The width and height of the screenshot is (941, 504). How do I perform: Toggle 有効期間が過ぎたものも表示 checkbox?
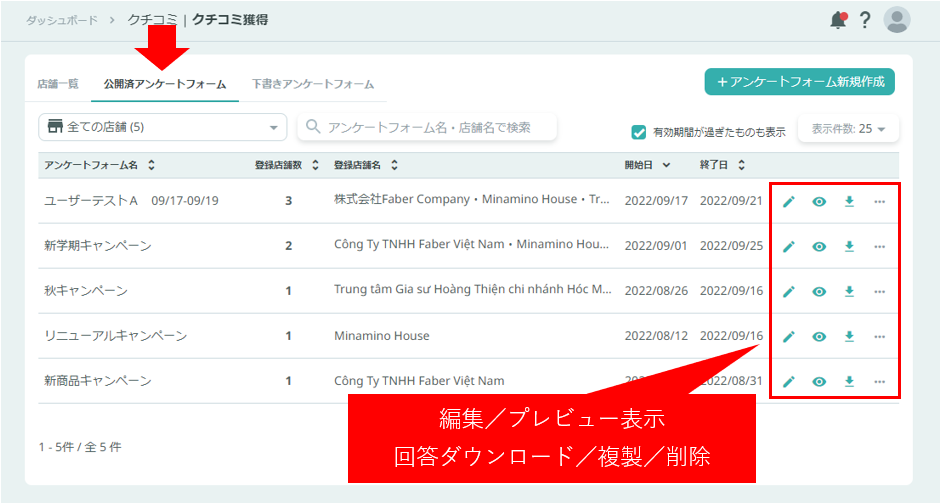point(639,132)
